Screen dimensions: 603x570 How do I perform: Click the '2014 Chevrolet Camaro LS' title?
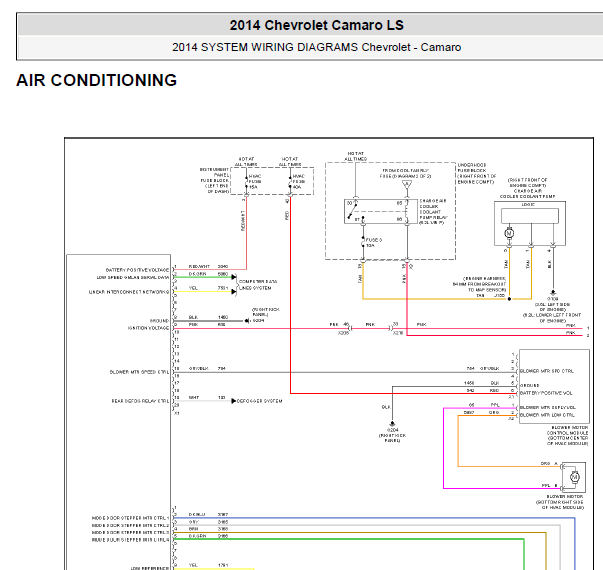pos(316,25)
